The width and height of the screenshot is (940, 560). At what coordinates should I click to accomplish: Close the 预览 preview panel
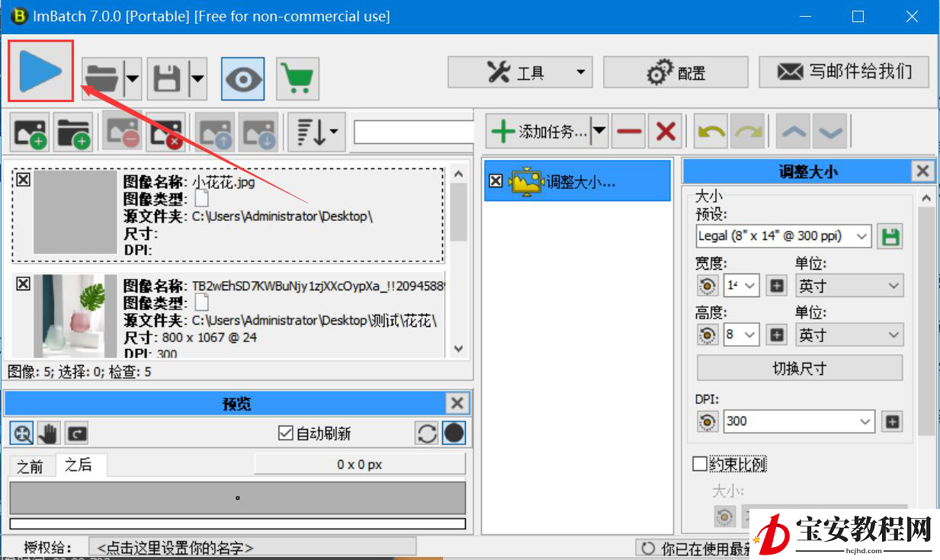[457, 403]
